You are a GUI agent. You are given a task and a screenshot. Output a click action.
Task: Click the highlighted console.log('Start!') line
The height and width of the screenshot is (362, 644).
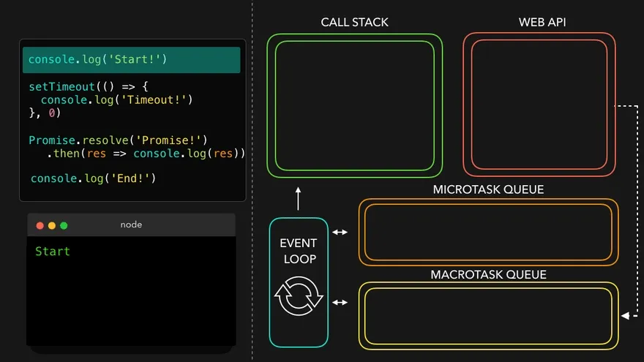click(x=132, y=59)
